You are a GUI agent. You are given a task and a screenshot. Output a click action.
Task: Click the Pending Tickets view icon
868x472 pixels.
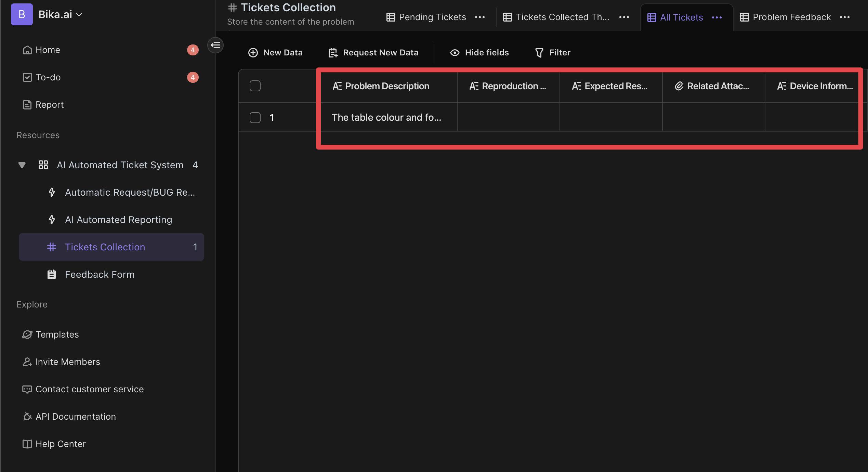click(x=391, y=16)
